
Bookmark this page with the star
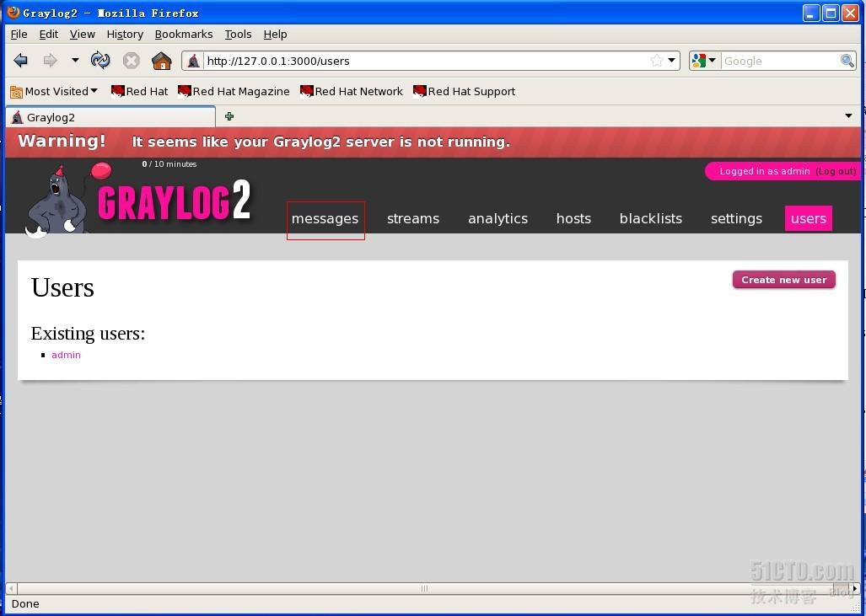[x=656, y=61]
